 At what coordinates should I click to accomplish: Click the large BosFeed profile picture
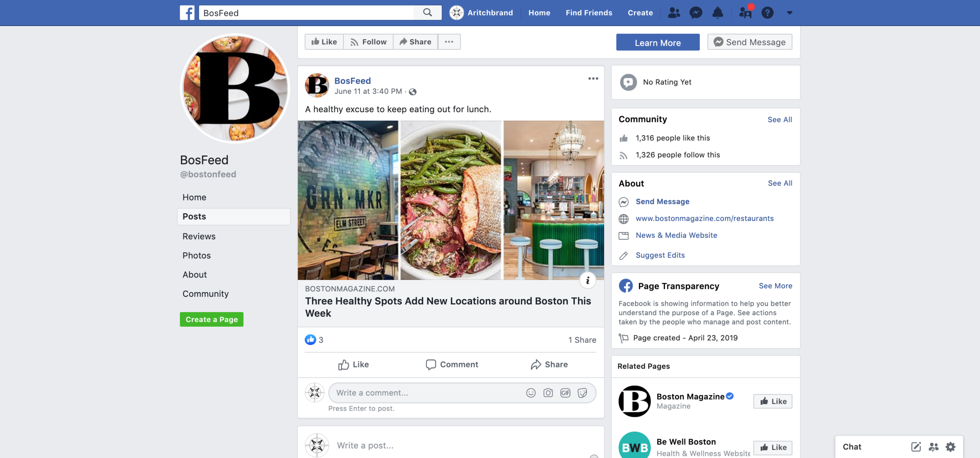point(235,88)
